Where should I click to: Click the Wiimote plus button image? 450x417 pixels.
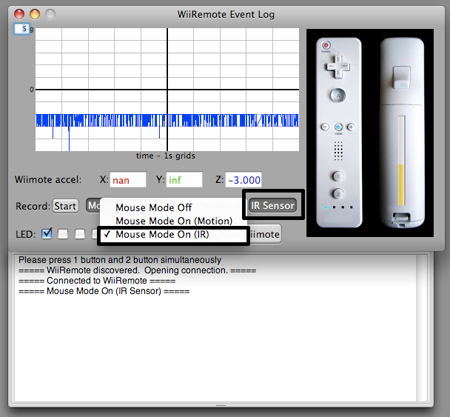coord(350,127)
